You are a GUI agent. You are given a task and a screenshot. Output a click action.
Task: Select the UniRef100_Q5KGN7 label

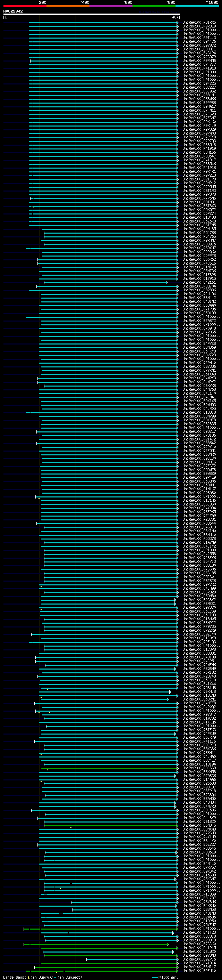click(x=199, y=879)
